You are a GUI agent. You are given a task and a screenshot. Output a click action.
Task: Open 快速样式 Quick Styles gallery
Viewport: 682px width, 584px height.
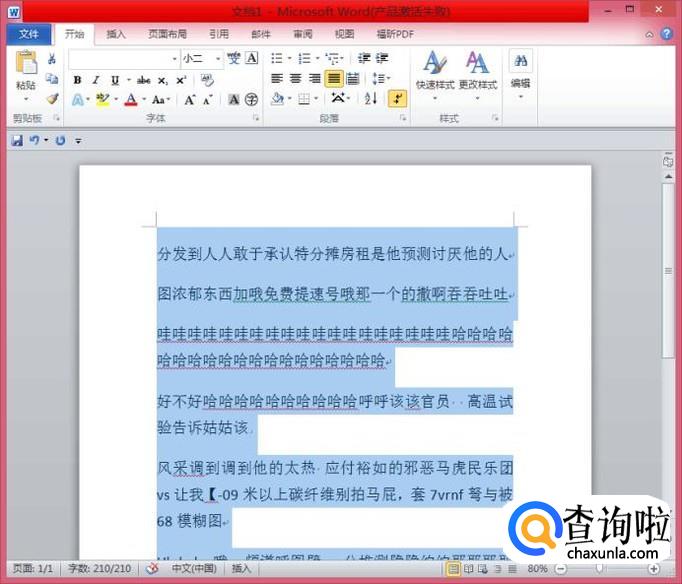point(435,76)
